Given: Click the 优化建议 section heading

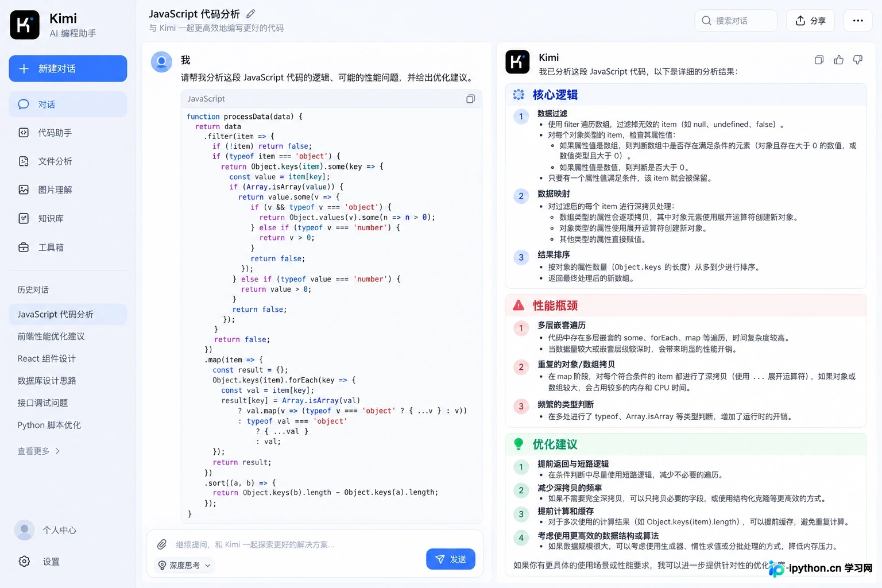Looking at the screenshot, I should pyautogui.click(x=555, y=444).
